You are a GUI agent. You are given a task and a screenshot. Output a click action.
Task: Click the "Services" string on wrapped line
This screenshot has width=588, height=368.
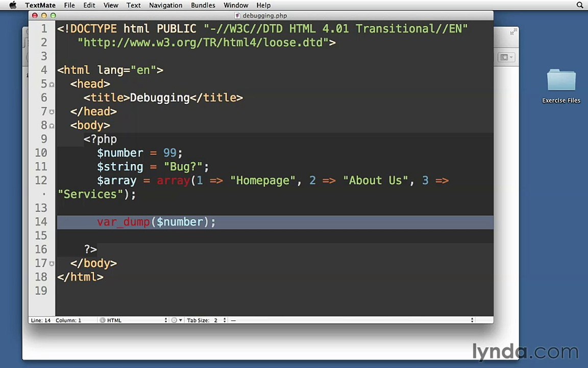(x=90, y=194)
